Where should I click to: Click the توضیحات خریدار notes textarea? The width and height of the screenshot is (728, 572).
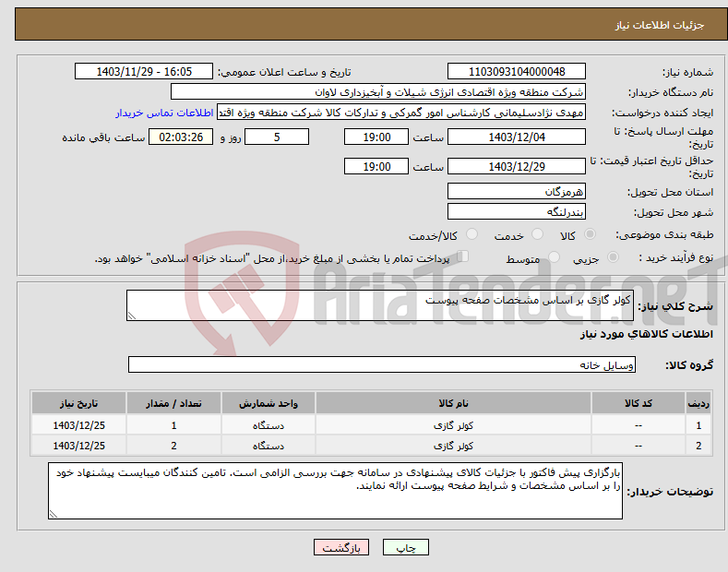(x=335, y=491)
